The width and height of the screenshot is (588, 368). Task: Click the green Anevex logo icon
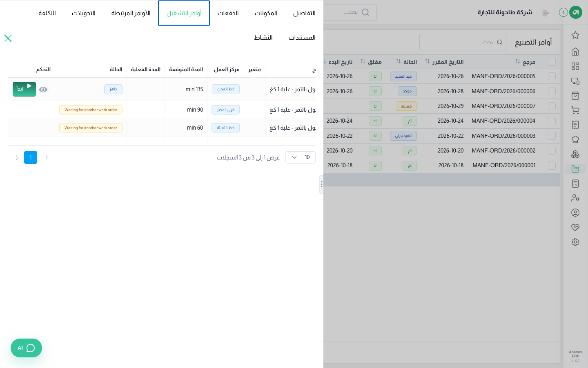click(576, 12)
